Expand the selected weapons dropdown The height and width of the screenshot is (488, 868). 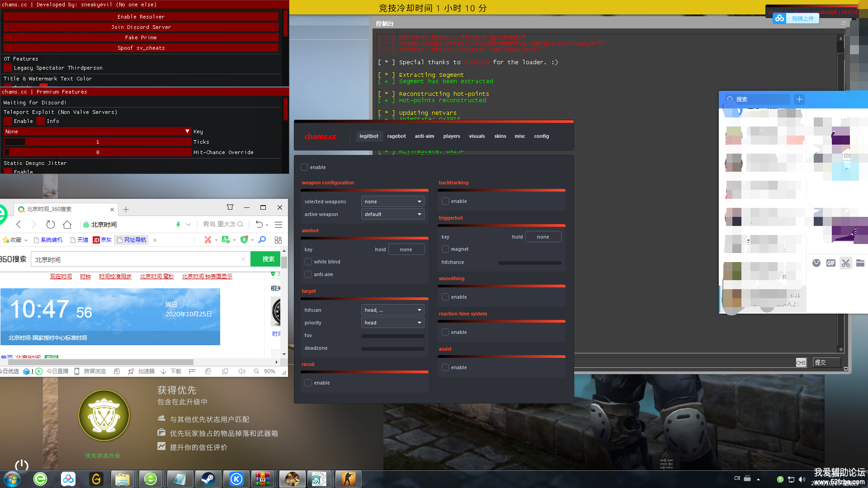point(392,202)
